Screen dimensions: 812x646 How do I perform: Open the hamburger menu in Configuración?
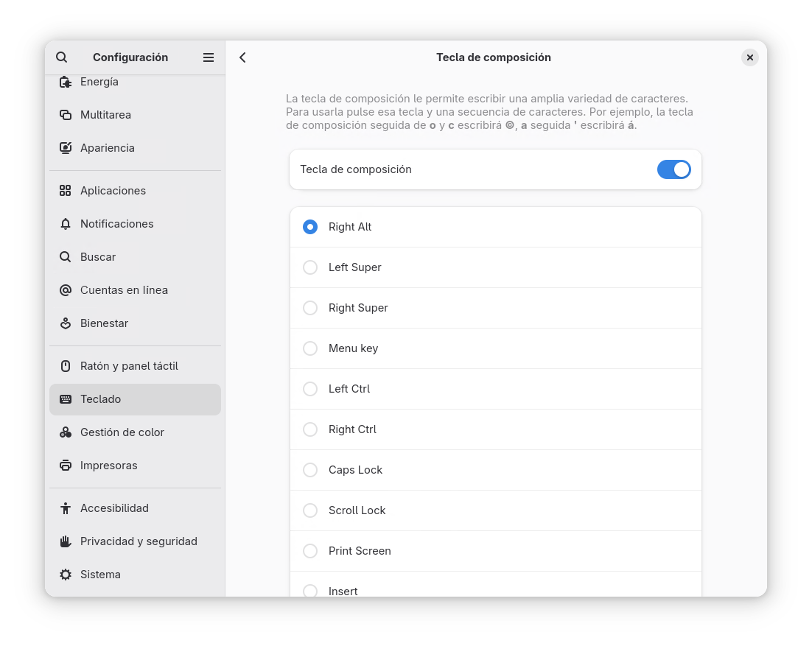(209, 57)
